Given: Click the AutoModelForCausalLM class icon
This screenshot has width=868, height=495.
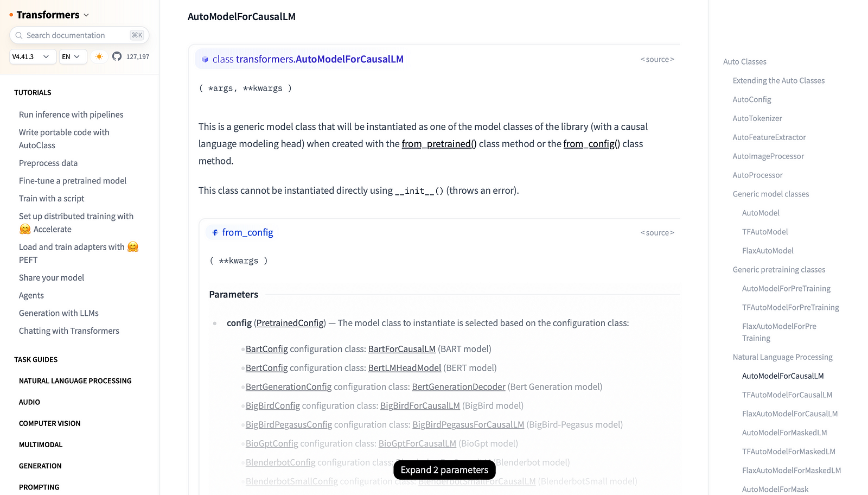Looking at the screenshot, I should tap(205, 60).
